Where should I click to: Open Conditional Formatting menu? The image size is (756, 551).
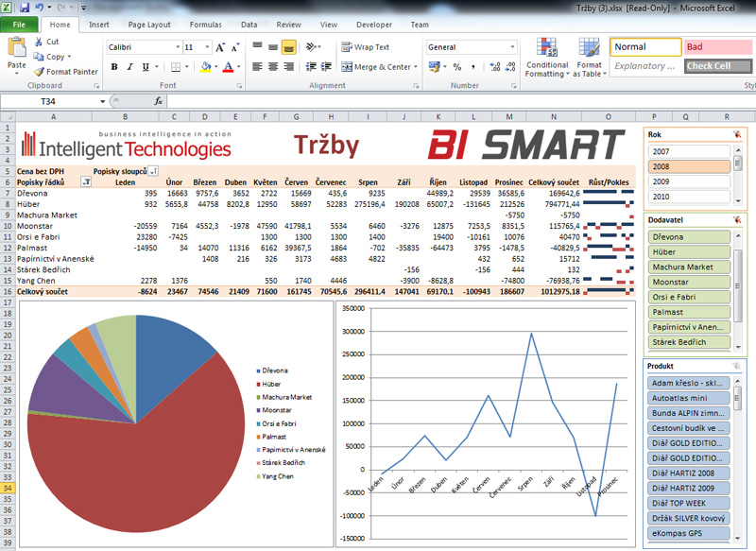[x=547, y=58]
